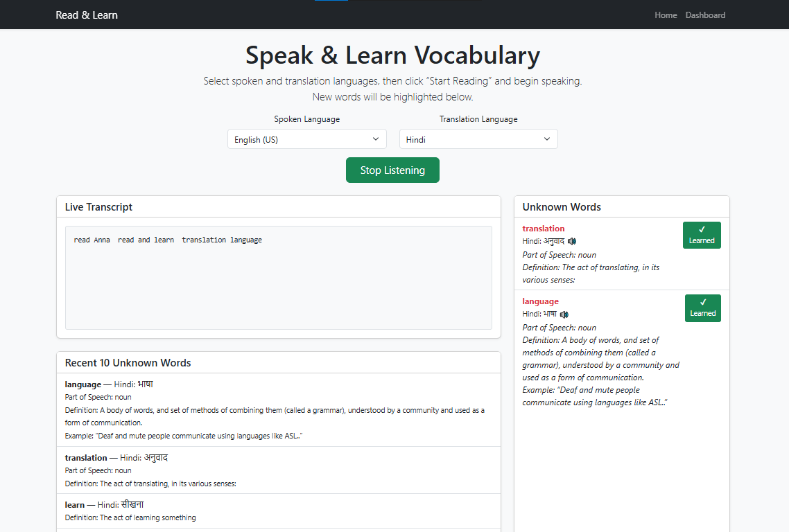Mark "language" as Learned
This screenshot has width=789, height=532.
702,308
